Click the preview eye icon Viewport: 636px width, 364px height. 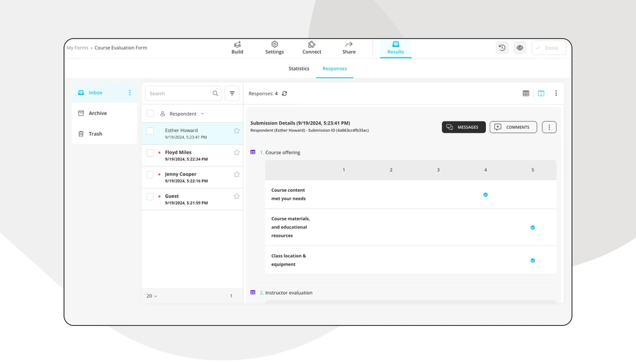click(520, 48)
